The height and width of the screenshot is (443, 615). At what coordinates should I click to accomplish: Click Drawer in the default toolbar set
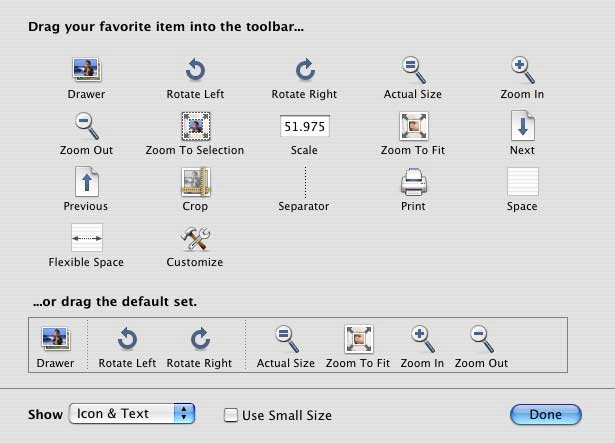tap(55, 339)
